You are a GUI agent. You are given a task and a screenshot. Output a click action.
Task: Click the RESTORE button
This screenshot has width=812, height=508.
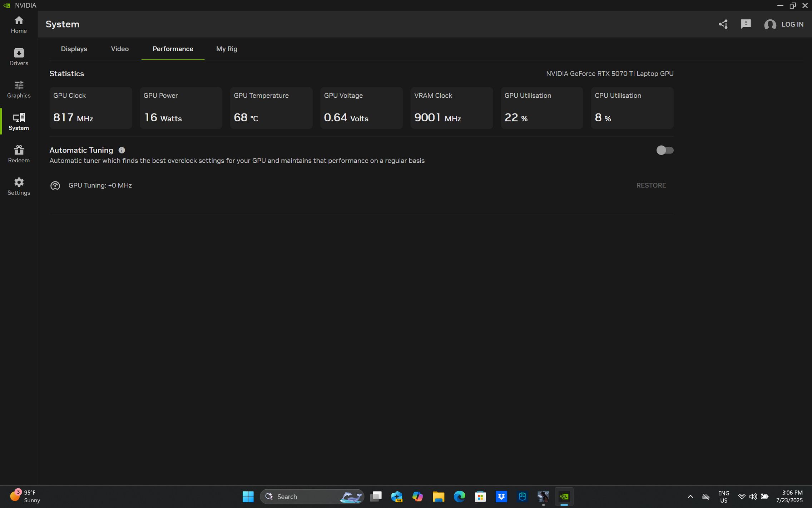(651, 185)
